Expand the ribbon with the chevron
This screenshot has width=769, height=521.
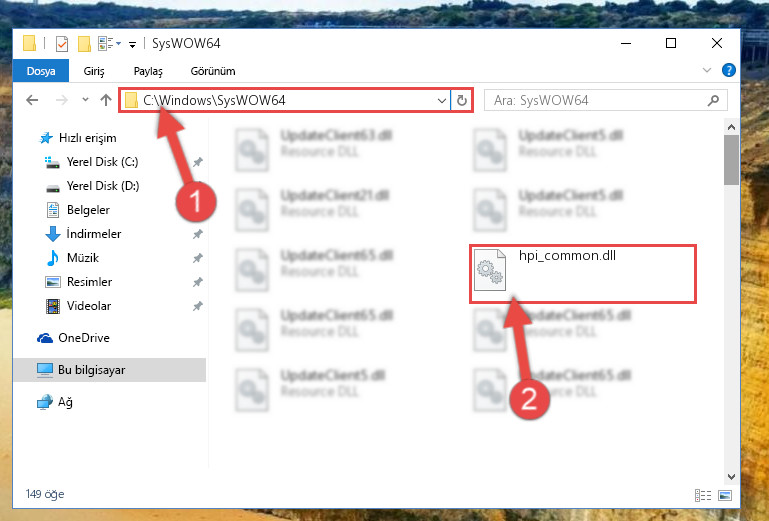click(x=707, y=70)
